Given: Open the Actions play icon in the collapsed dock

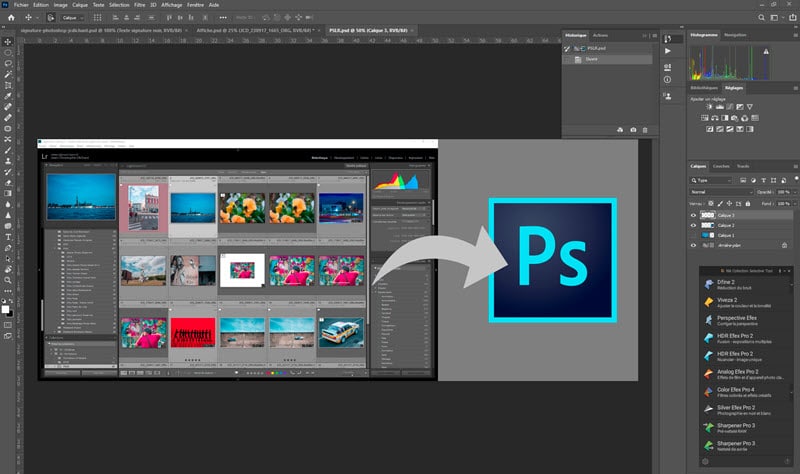Looking at the screenshot, I should (x=668, y=51).
